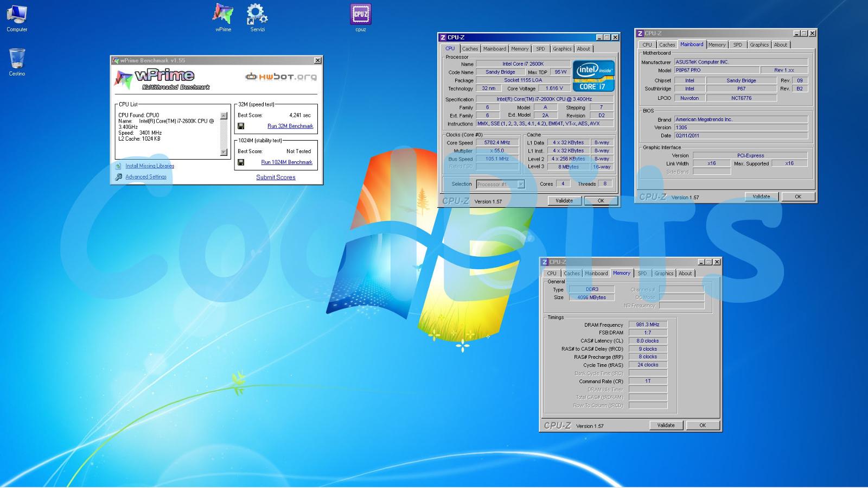Click Validate in Memory window
The height and width of the screenshot is (488, 868).
click(x=666, y=426)
